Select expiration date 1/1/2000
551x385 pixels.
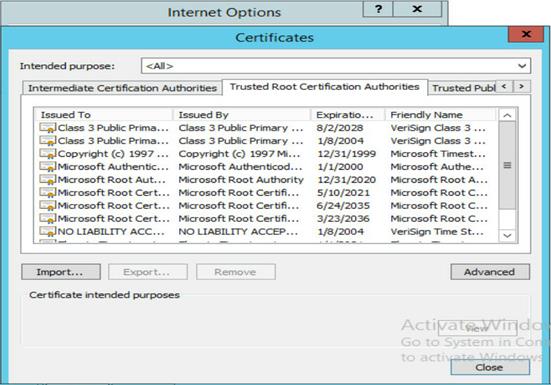pyautogui.click(x=340, y=167)
